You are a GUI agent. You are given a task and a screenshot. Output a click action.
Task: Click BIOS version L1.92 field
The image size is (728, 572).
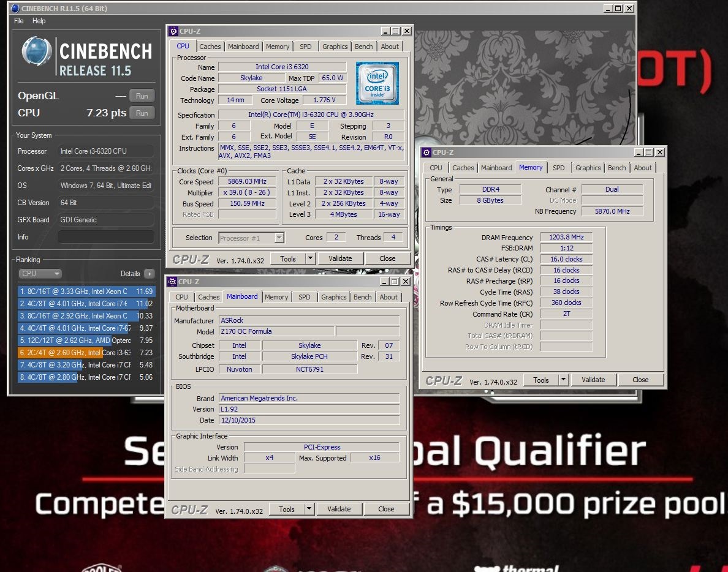click(x=309, y=409)
